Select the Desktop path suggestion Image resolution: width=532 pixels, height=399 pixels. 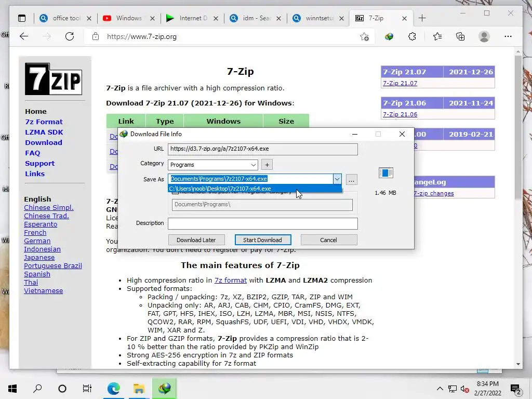point(255,189)
